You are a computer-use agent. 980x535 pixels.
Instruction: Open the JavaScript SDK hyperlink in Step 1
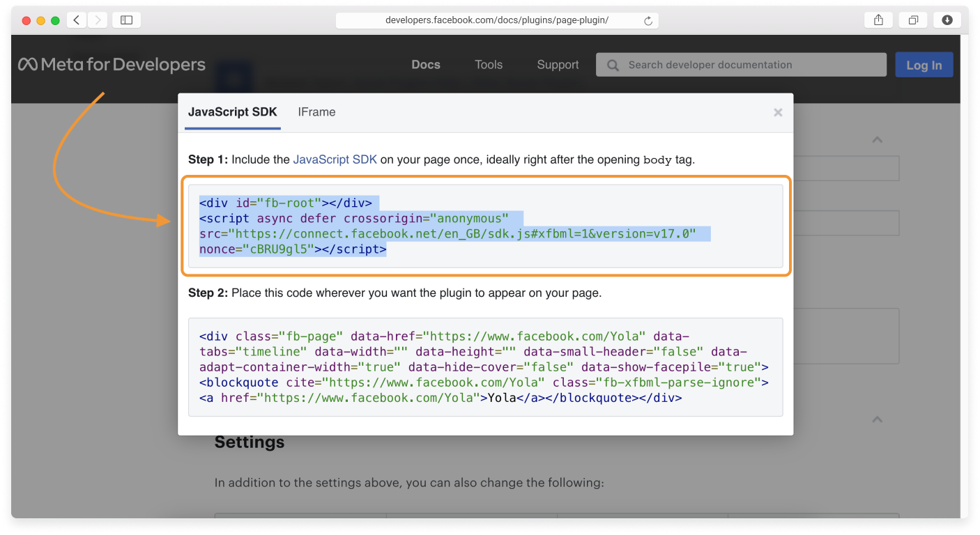(335, 159)
